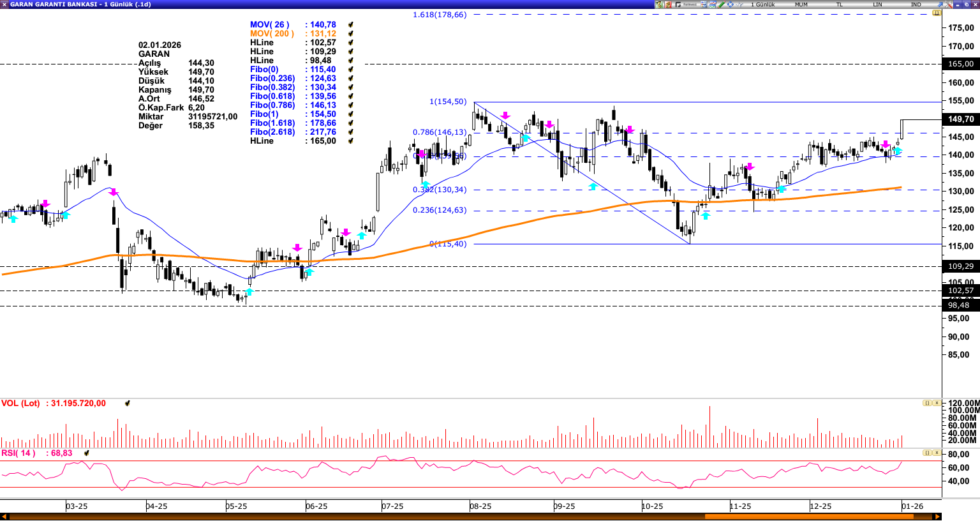
Task: Open the Forinvest logo button
Action: click(686, 4)
